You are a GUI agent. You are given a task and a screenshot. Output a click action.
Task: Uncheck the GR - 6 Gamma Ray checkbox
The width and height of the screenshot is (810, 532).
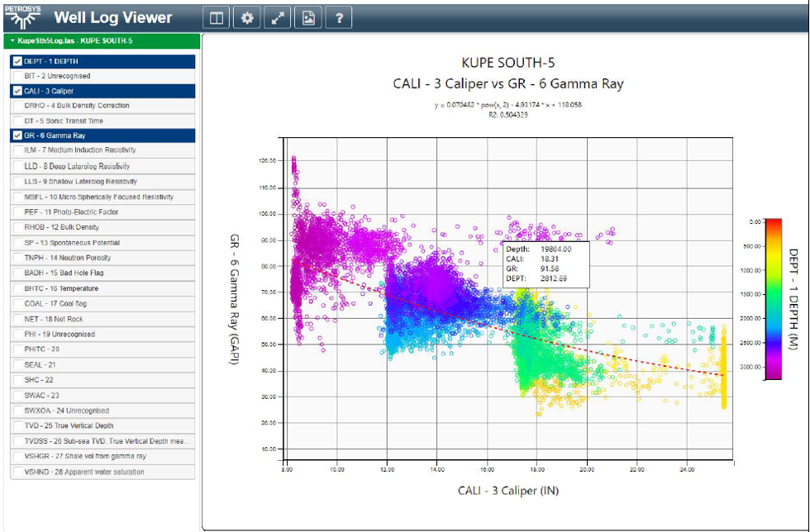click(x=18, y=135)
